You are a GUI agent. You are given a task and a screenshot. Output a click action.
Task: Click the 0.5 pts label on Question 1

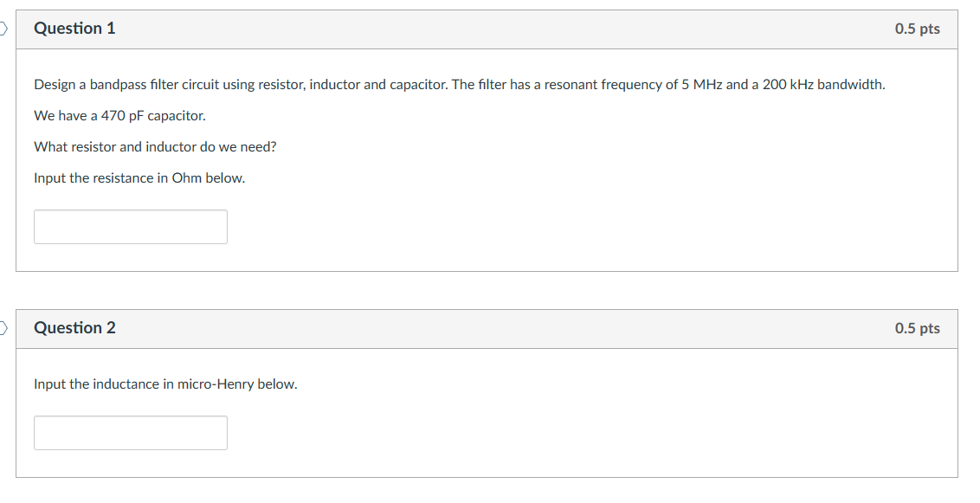pyautogui.click(x=919, y=28)
